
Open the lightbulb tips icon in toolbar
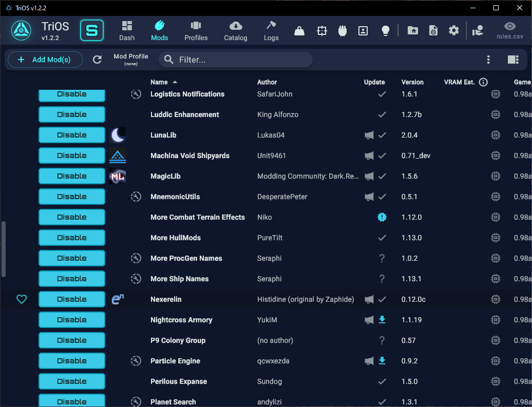tap(385, 31)
